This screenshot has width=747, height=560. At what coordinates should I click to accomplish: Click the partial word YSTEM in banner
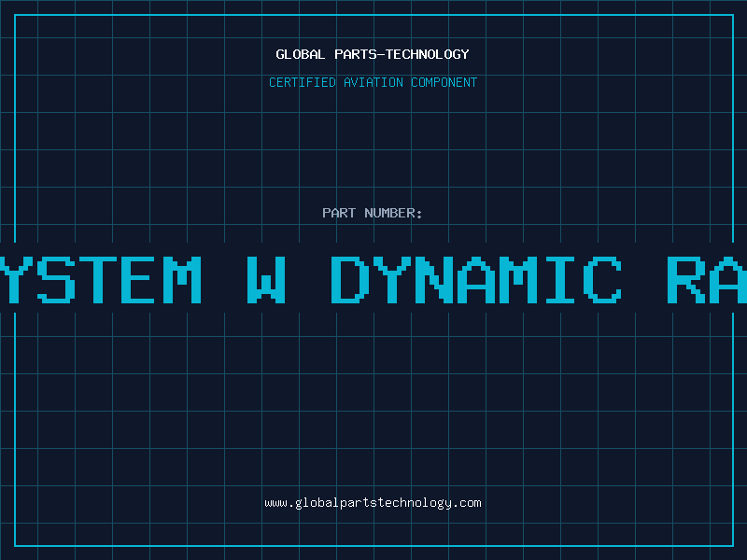(x=101, y=279)
